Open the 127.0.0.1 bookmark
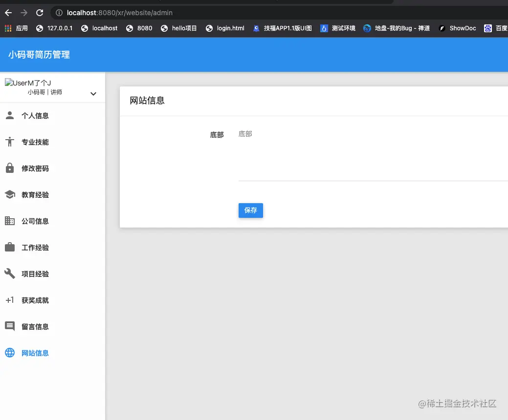Image resolution: width=508 pixels, height=420 pixels. point(54,28)
